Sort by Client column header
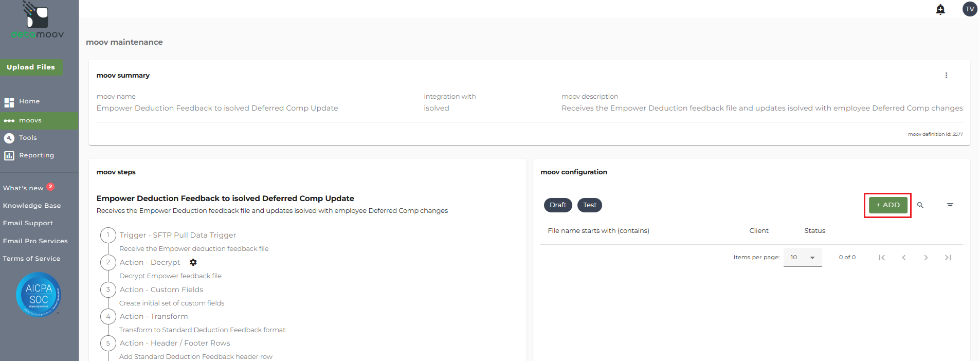 (759, 231)
